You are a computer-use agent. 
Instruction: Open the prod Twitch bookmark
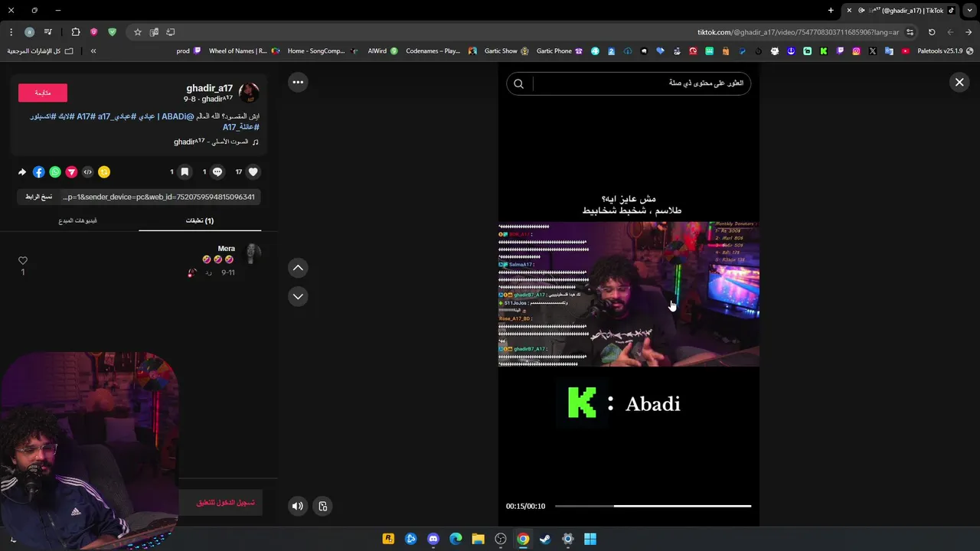pos(188,51)
